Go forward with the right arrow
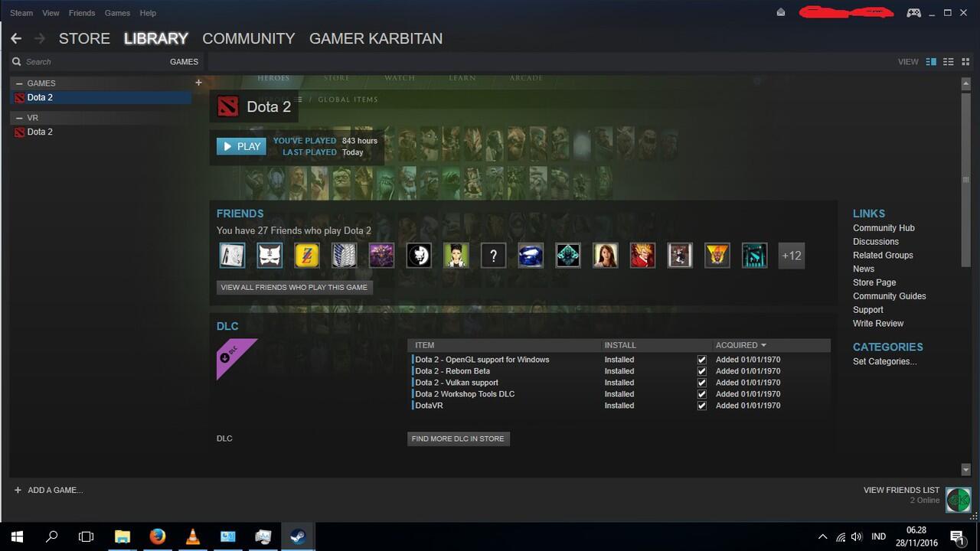This screenshot has width=980, height=551. 40,38
